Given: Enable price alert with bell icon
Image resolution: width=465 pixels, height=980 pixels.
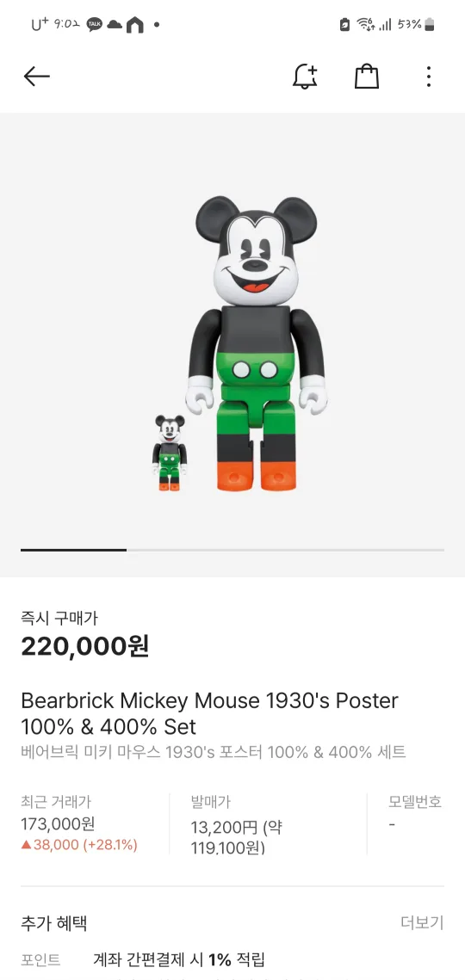Looking at the screenshot, I should pyautogui.click(x=305, y=77).
